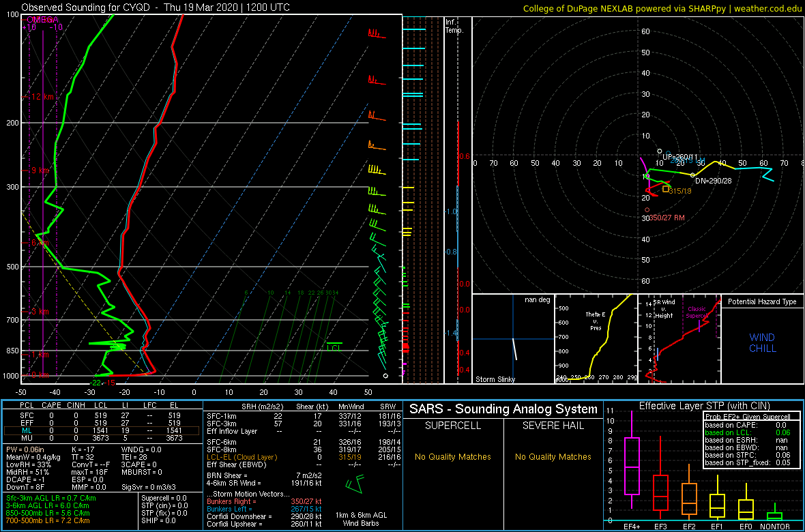Click the Theta-E v. Pres inset
The image size is (805, 532).
tap(596, 339)
